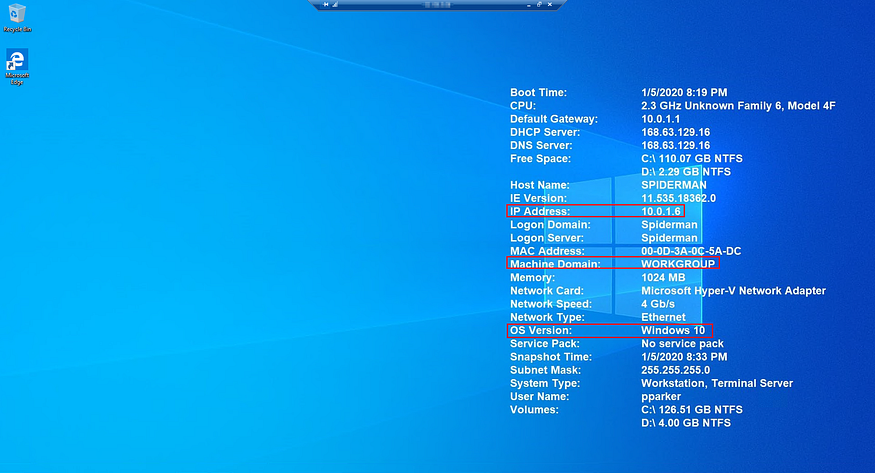The width and height of the screenshot is (875, 473).
Task: Click the OS Version value Windows 10
Action: pos(673,330)
